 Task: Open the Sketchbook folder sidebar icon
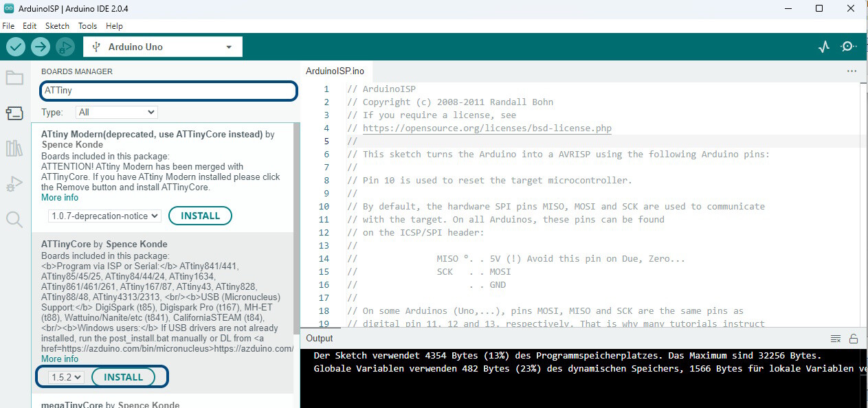[x=14, y=78]
